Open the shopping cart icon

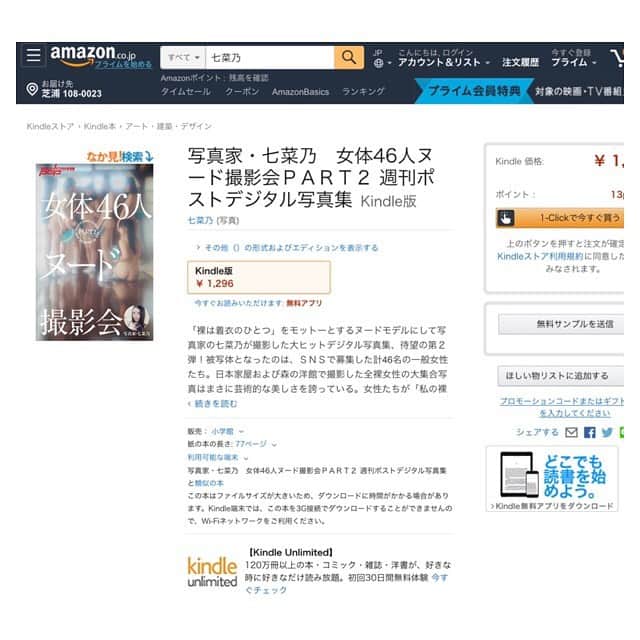click(x=617, y=58)
